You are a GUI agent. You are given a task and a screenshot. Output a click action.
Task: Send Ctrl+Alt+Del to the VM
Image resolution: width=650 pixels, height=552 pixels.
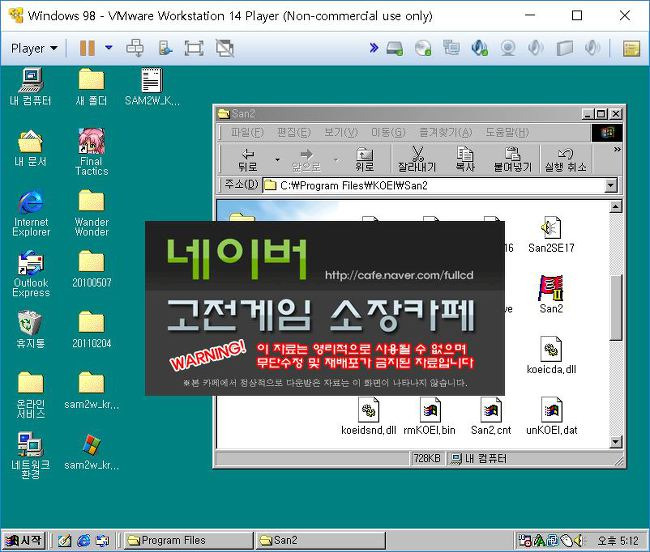click(x=135, y=48)
